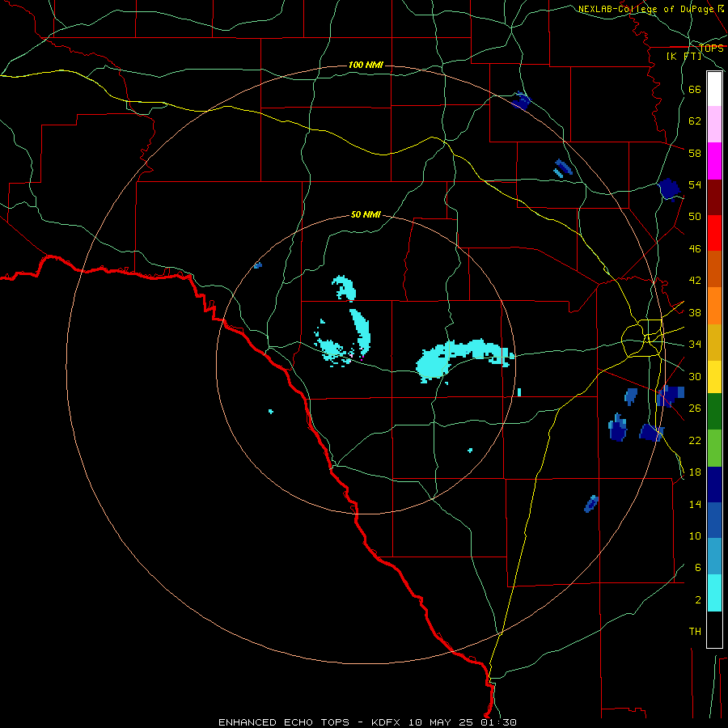Click the legend value "26"
Screen dimensions: 728x728
coord(695,408)
